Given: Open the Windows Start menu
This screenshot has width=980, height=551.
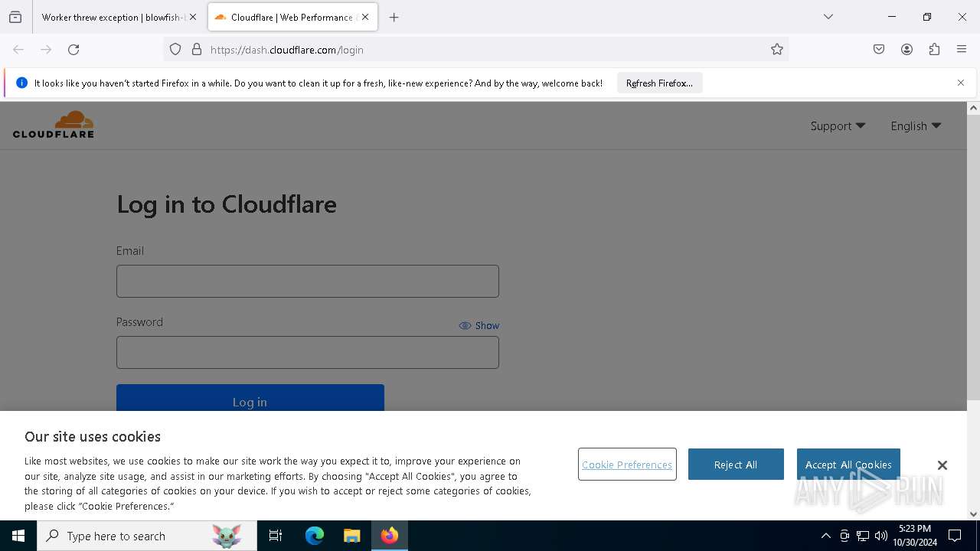Looking at the screenshot, I should 18,536.
